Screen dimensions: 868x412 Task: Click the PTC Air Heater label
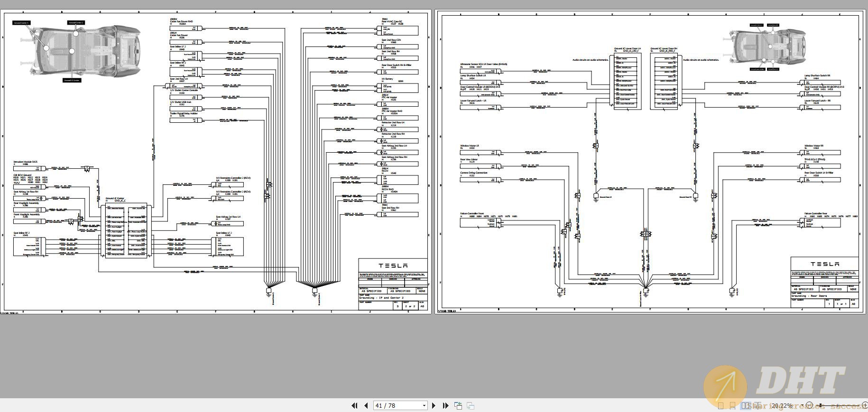(389, 98)
